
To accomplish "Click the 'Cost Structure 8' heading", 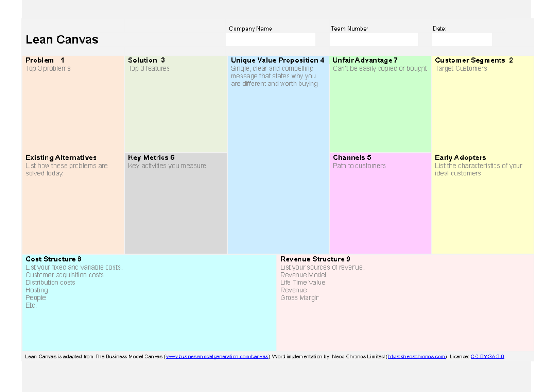I will pyautogui.click(x=54, y=259).
